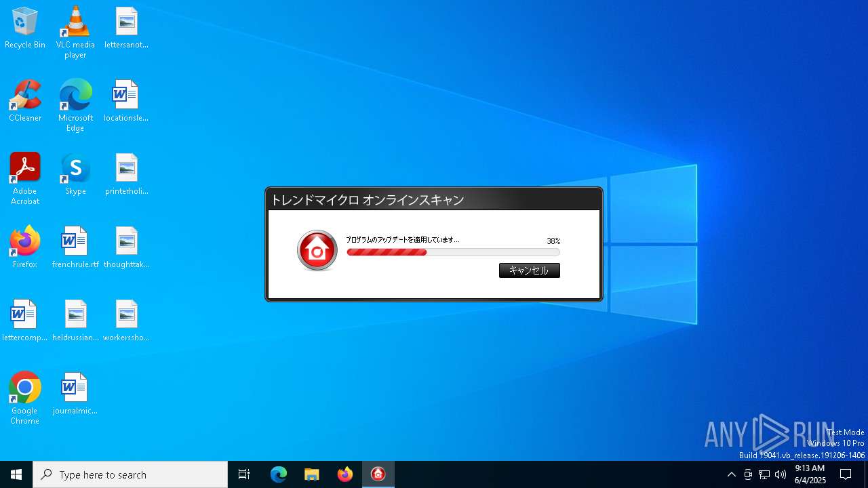Open the Recycle Bin desktop icon

point(25,28)
